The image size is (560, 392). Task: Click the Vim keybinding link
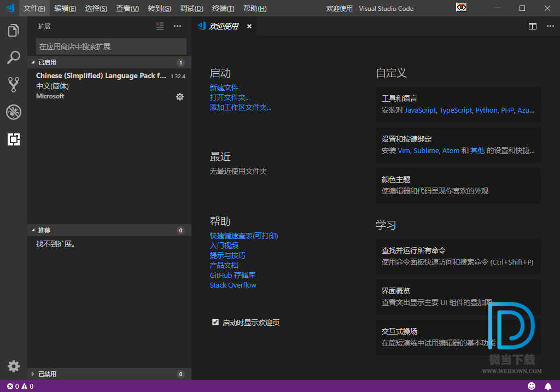(404, 151)
